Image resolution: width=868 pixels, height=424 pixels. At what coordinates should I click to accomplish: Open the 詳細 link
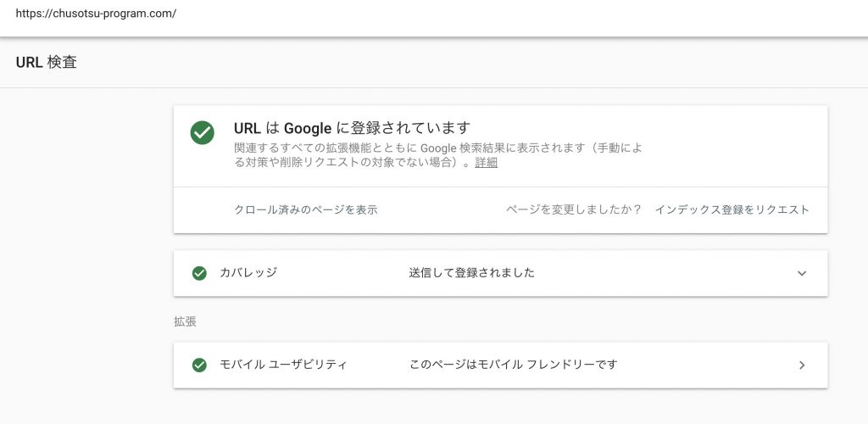coord(486,163)
